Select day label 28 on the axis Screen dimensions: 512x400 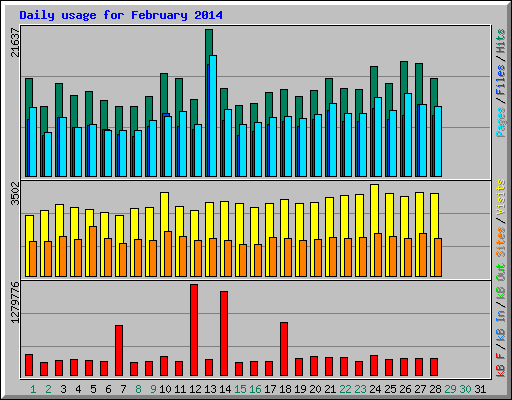435,389
